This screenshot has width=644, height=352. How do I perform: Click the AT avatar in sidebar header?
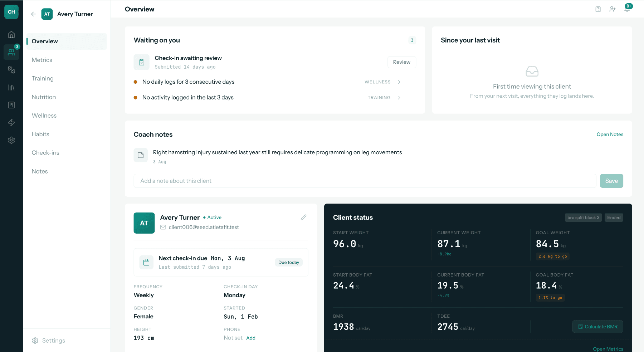click(47, 14)
